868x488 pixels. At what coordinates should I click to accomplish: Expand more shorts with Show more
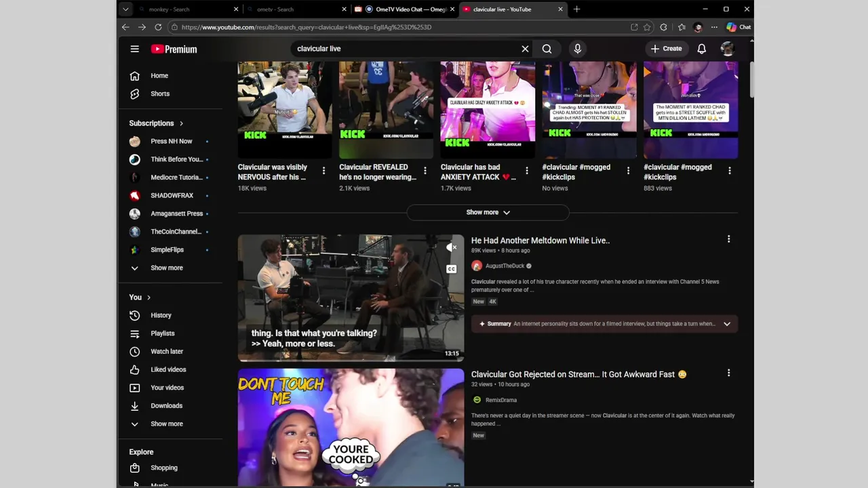point(488,212)
